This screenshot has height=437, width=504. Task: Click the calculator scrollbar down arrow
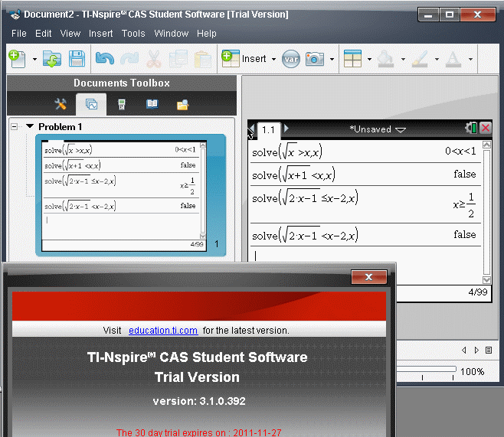[x=486, y=280]
